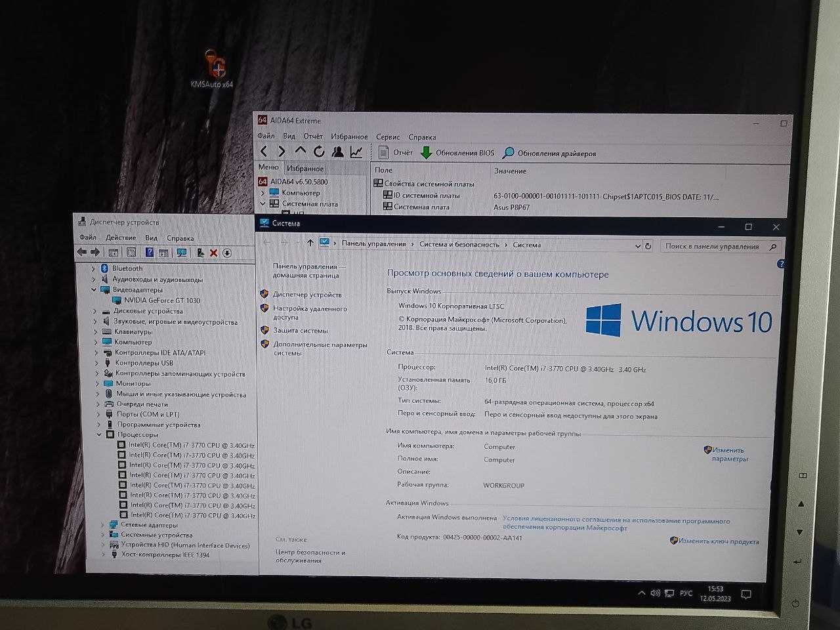Image resolution: width=840 pixels, height=630 pixels.
Task: Open the KMSAuto x64 desktop icon
Action: pyautogui.click(x=213, y=70)
